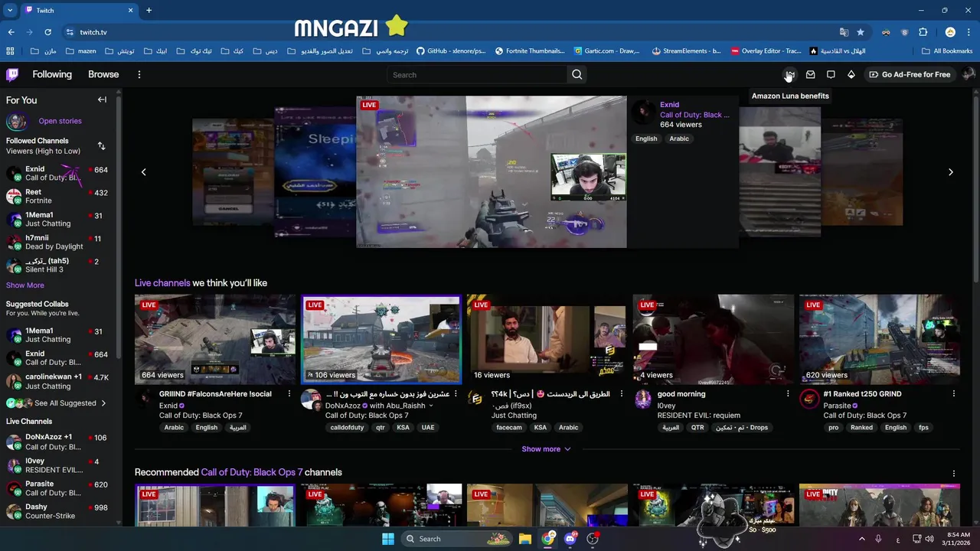Open carolinekwan +1 suggested collab
The width and height of the screenshot is (980, 551).
point(58,381)
